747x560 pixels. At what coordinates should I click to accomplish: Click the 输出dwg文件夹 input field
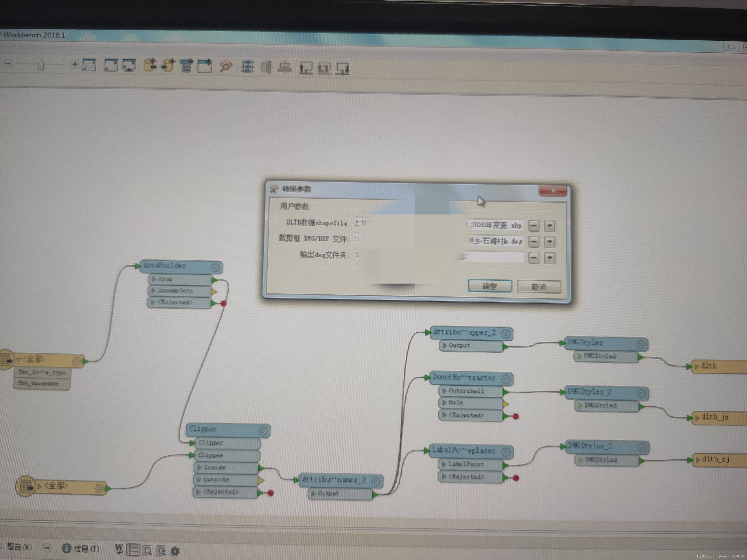439,256
